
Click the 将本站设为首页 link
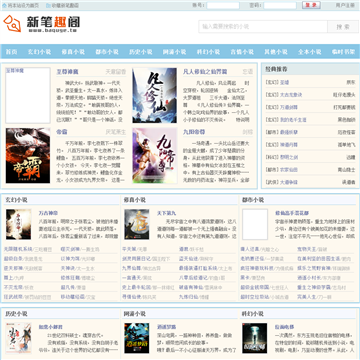23,5
